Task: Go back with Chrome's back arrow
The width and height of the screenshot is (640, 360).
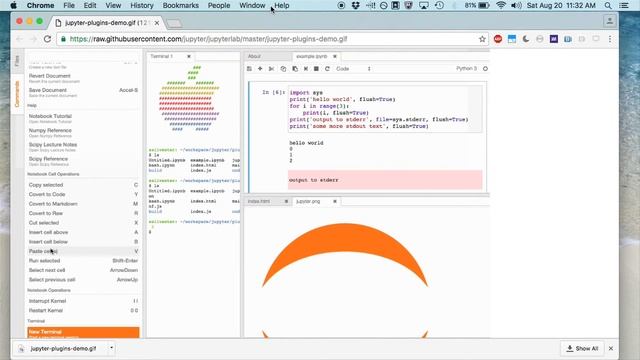Action: 20,39
